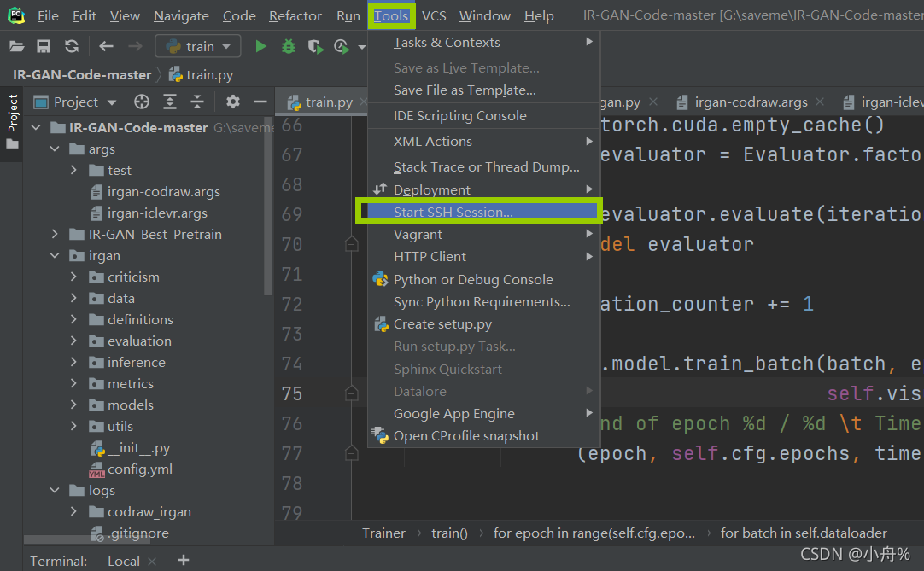Viewport: 924px width, 571px height.
Task: Open Tasks & Contexts submenu
Action: (484, 43)
